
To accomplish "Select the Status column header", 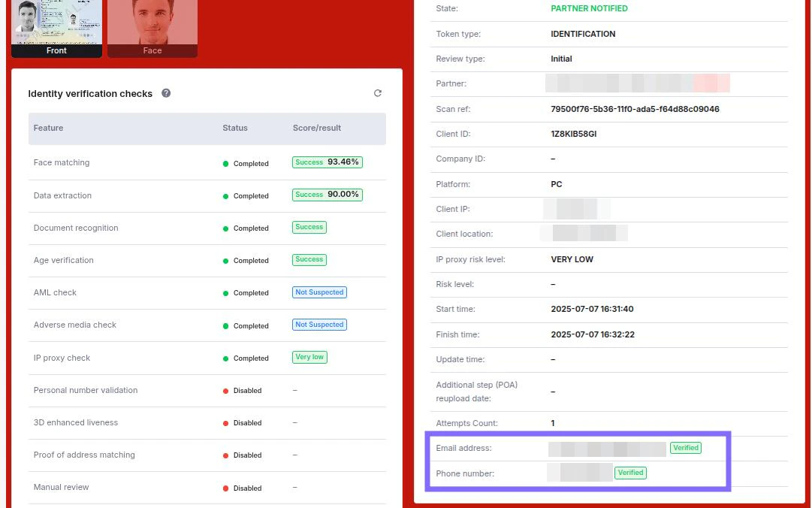I will coord(235,128).
